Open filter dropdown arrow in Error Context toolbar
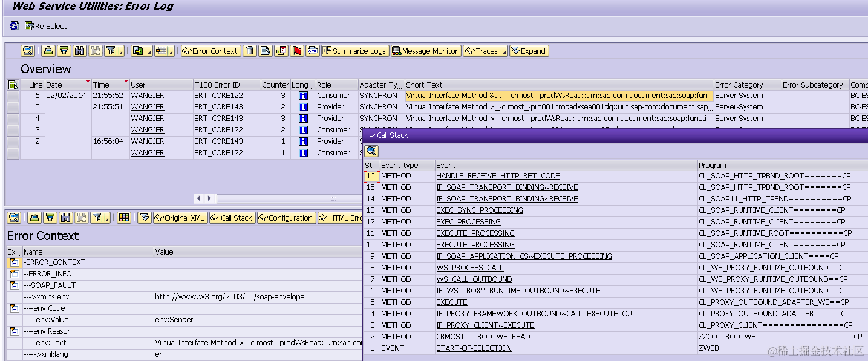 tap(108, 218)
